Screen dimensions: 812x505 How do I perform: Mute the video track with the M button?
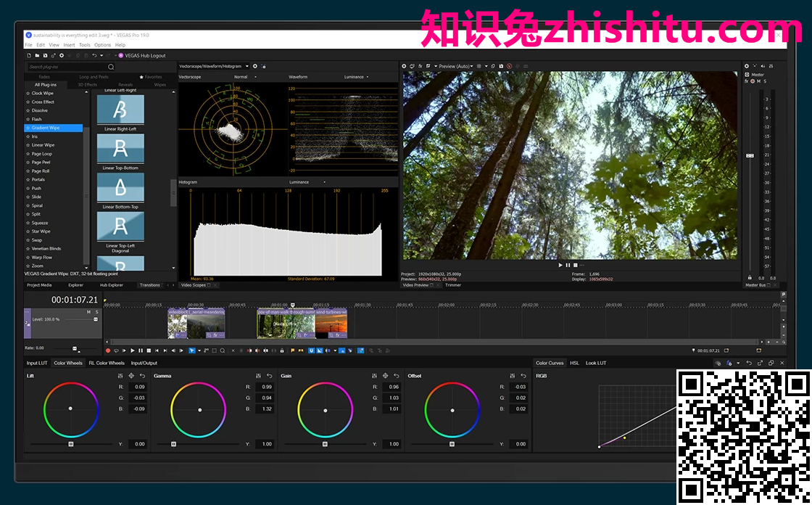coord(88,311)
